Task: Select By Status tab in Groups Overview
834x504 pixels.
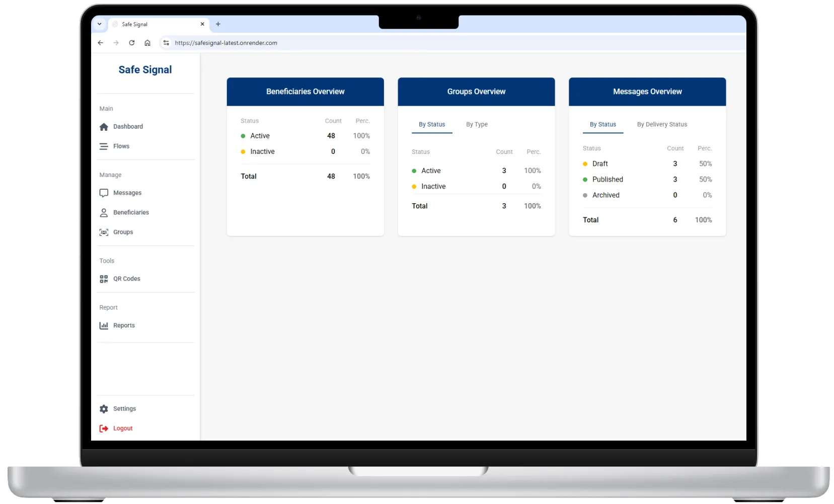Action: (x=432, y=125)
